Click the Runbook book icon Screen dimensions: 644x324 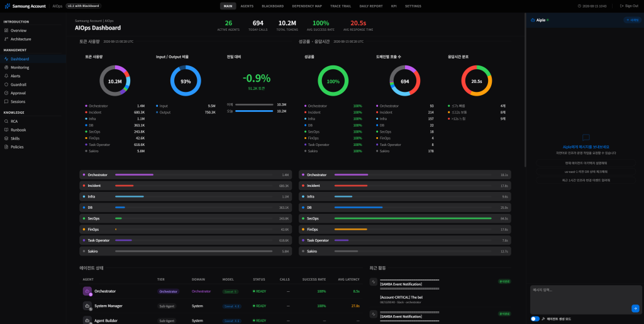[6, 130]
